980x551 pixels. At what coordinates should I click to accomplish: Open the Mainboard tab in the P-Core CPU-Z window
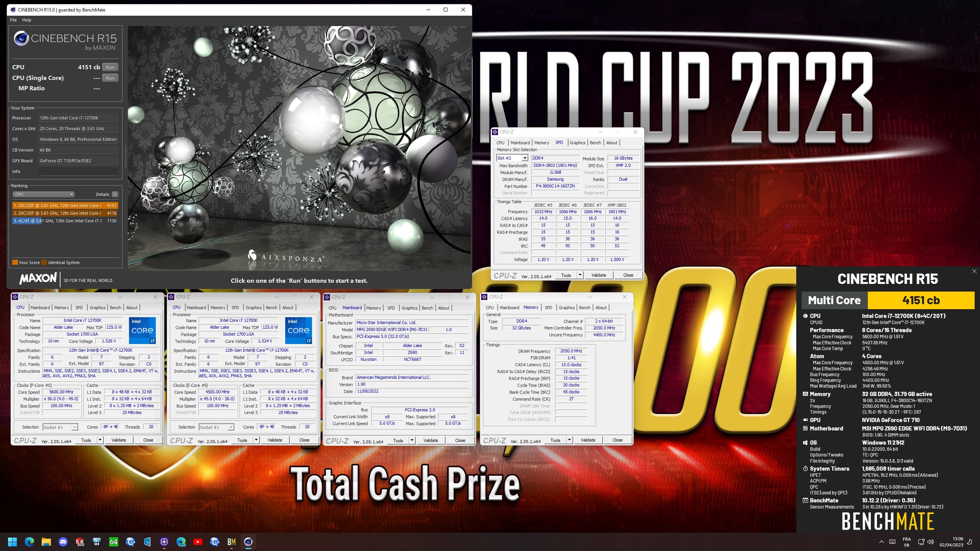pos(40,308)
